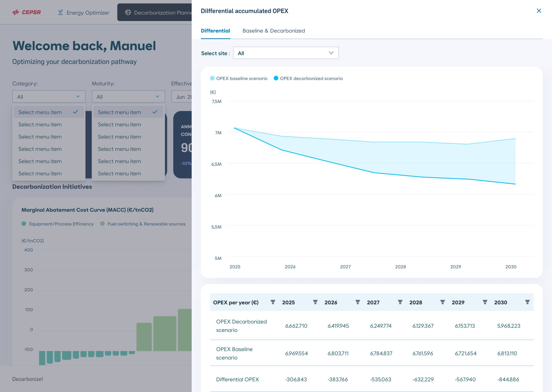Choose the checked first item in Category menu

click(49, 112)
